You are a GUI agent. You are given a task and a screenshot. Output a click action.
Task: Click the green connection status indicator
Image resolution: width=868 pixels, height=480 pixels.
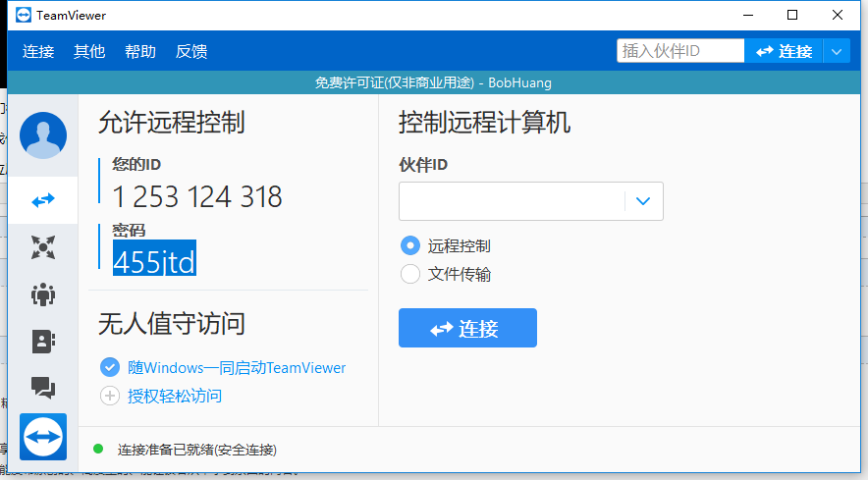(x=98, y=449)
